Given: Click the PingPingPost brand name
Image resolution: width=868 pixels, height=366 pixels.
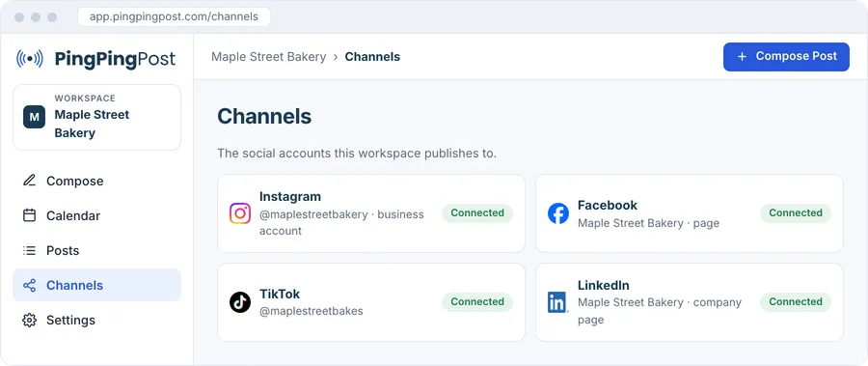Looking at the screenshot, I should tap(115, 59).
